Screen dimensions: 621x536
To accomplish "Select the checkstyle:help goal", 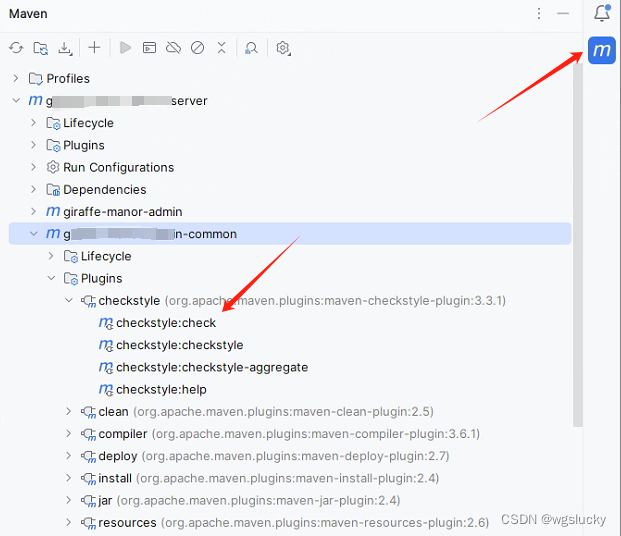I will coord(161,389).
